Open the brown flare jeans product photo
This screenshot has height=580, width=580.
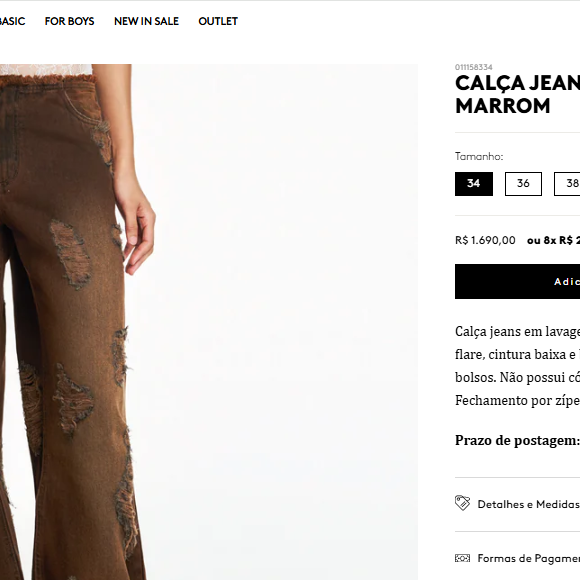click(x=209, y=322)
